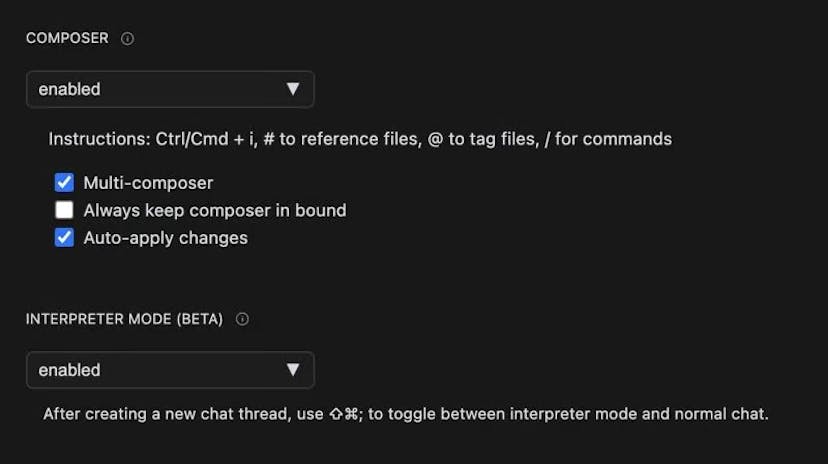Open the Composer enabled dropdown
The height and width of the screenshot is (464, 828).
coord(170,89)
